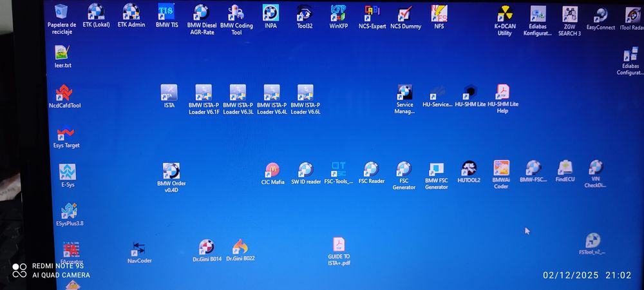The image size is (644, 290).
Task: Launch VIN CheckDi shortcut
Action: (x=596, y=174)
